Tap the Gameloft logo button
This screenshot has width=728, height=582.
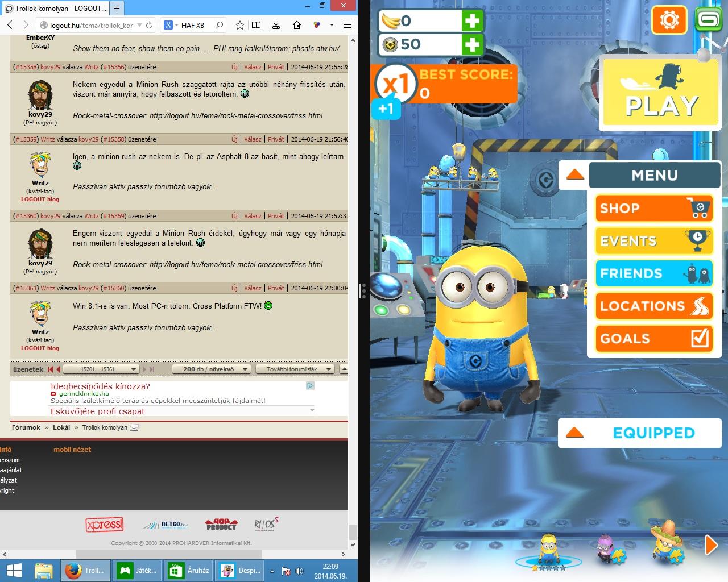708,20
